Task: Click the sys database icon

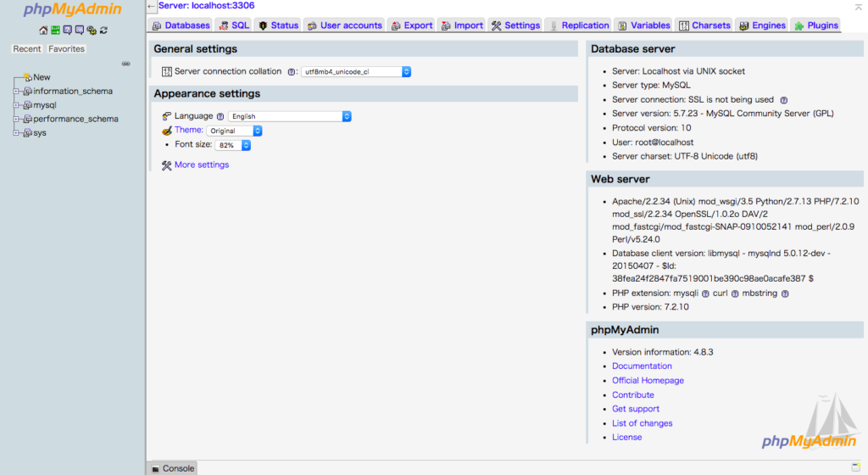Action: pyautogui.click(x=28, y=133)
